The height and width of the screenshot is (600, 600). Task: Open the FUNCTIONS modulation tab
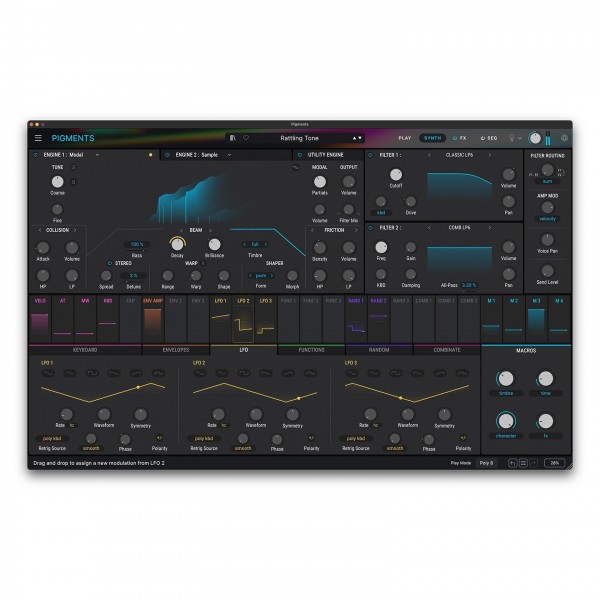point(311,350)
